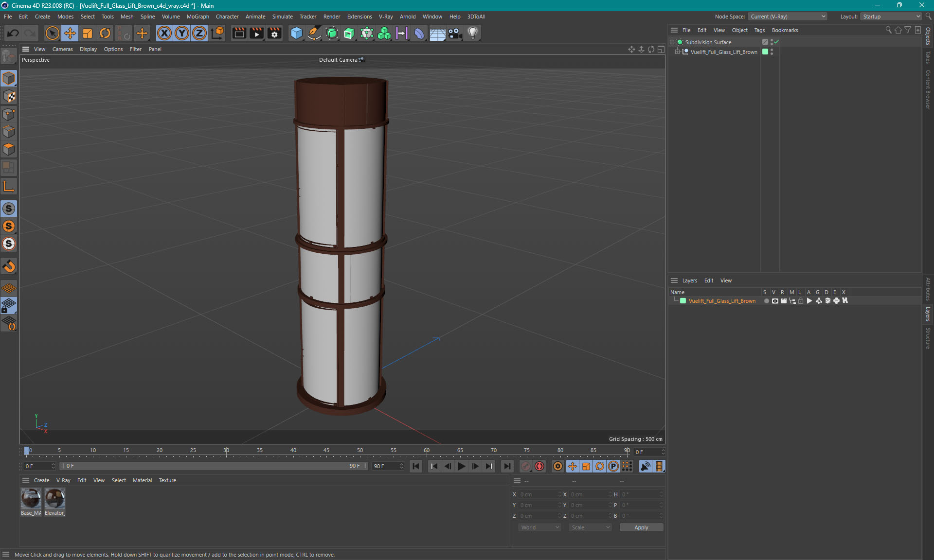Toggle Y axis lock
This screenshot has width=934, height=560.
182,33
